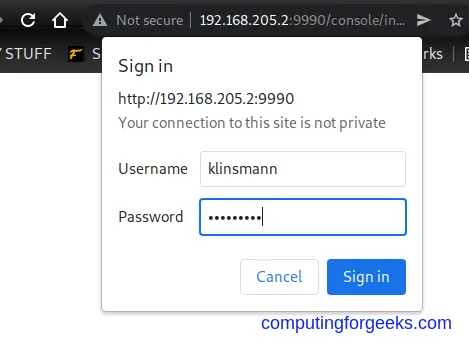
Task: Click the Not secure warning triangle
Action: coord(100,20)
